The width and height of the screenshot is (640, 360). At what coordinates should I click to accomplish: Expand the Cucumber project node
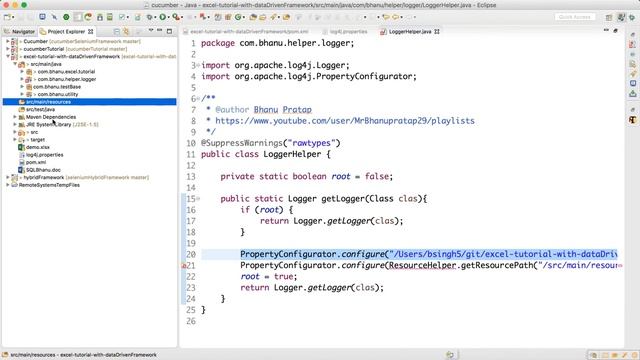[8, 41]
